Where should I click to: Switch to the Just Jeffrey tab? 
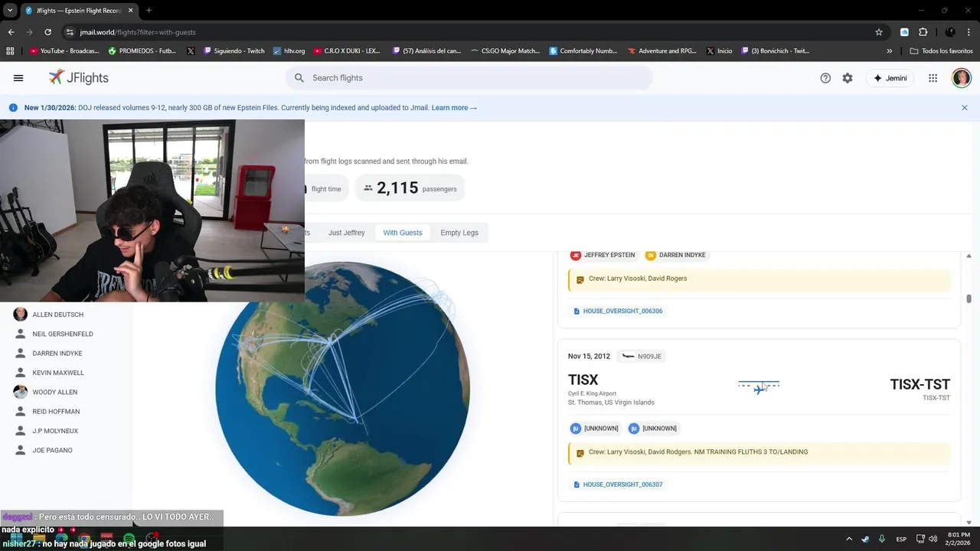pos(347,233)
